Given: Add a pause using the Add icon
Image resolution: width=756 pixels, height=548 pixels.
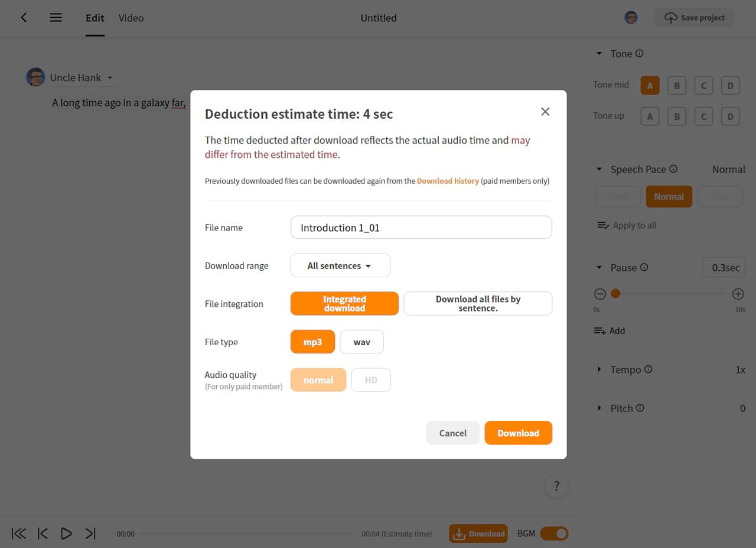Looking at the screenshot, I should (601, 330).
